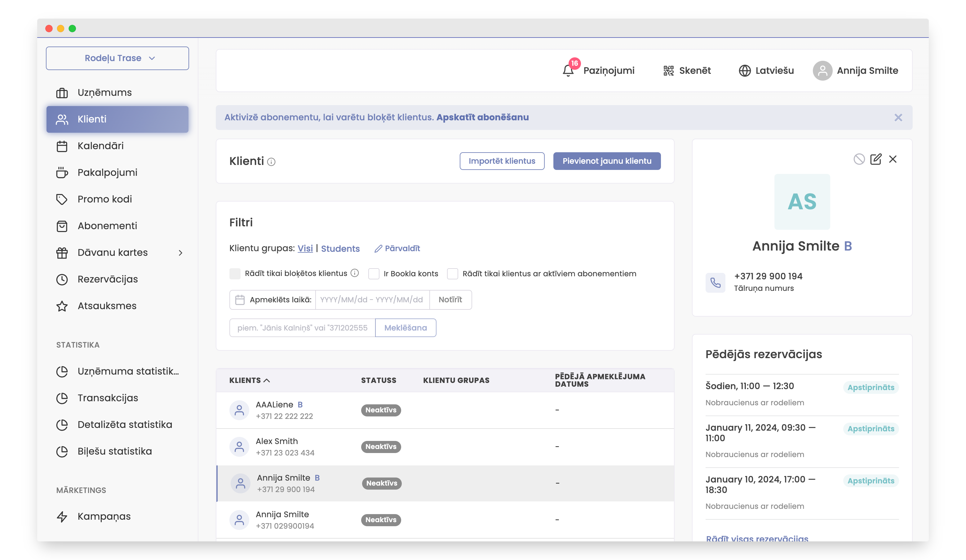
Task: Click the edit client pencil icon
Action: point(875,159)
